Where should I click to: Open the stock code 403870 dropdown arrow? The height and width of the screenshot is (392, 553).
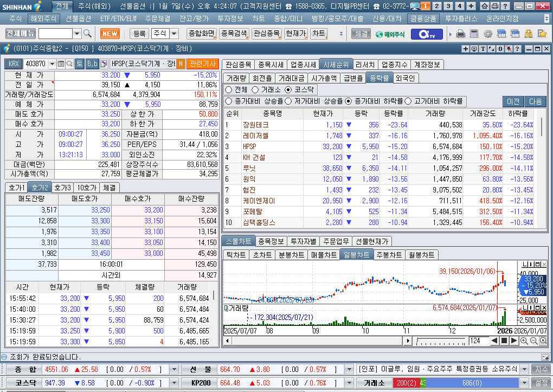52,64
